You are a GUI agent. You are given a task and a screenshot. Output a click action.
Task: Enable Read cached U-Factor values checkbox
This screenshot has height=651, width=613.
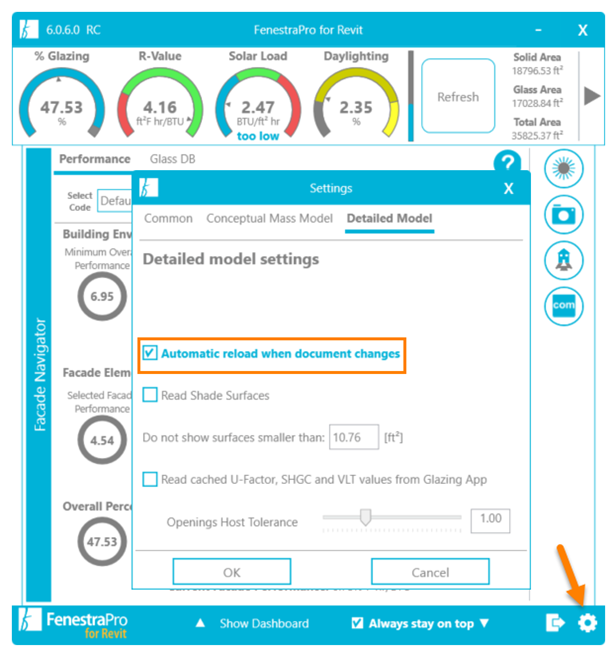pos(150,479)
